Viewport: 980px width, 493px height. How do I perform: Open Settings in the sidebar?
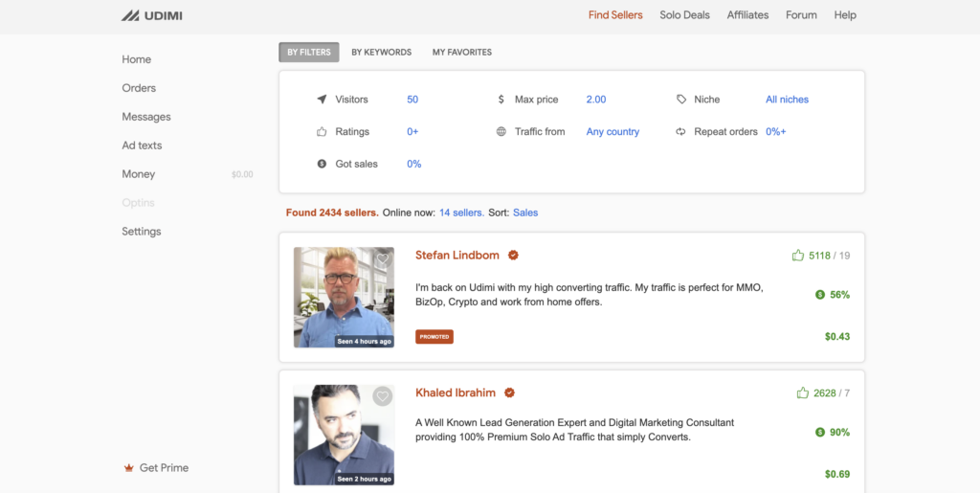(x=142, y=232)
